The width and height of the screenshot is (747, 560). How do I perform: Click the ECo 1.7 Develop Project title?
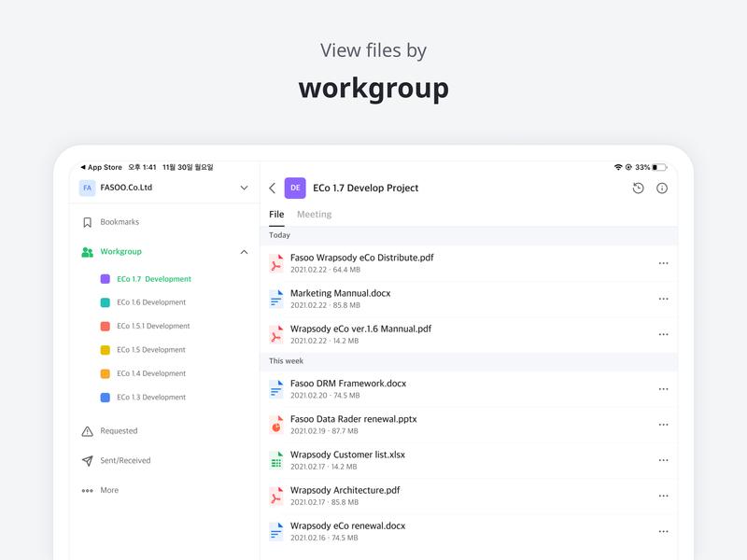(365, 189)
